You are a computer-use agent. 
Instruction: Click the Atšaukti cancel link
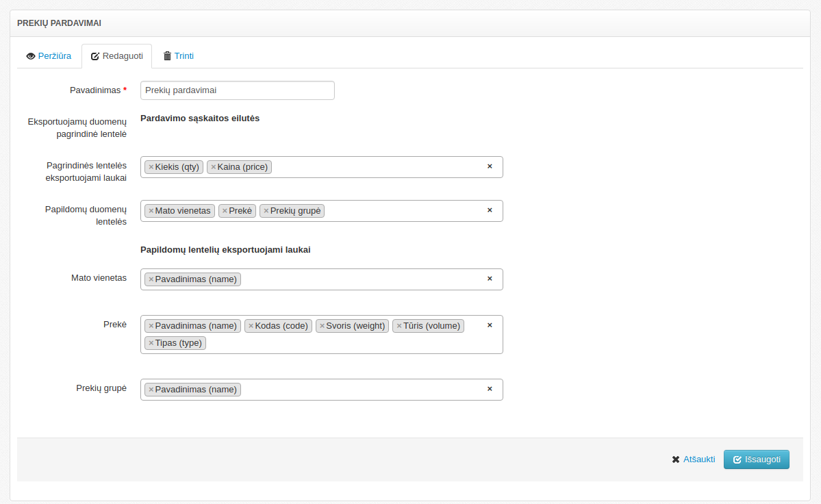tap(694, 459)
